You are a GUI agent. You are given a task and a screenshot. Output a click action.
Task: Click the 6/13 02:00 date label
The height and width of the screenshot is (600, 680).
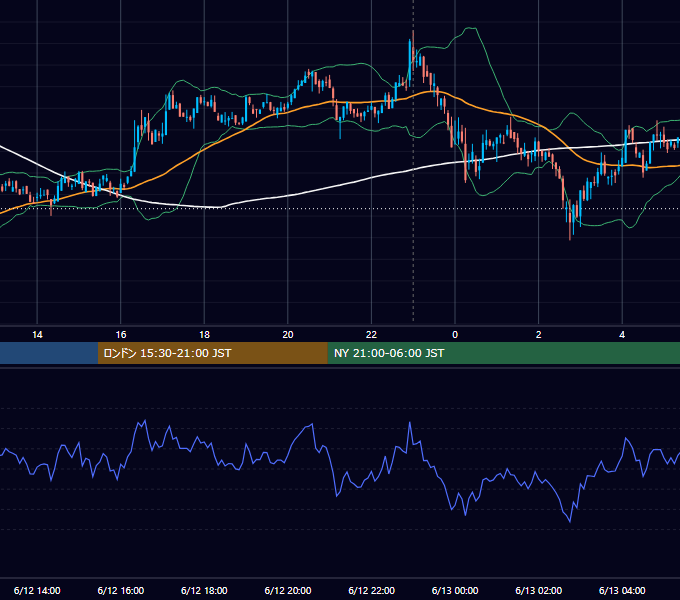click(539, 590)
